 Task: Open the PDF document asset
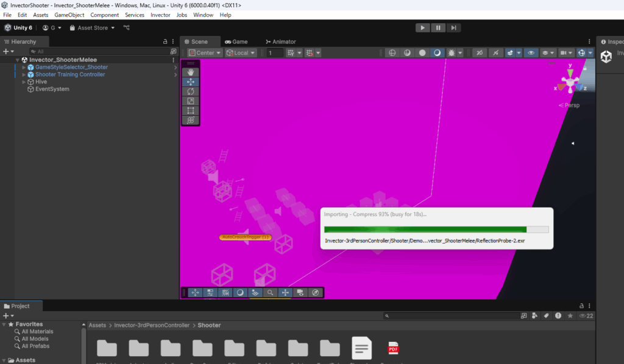pyautogui.click(x=393, y=349)
